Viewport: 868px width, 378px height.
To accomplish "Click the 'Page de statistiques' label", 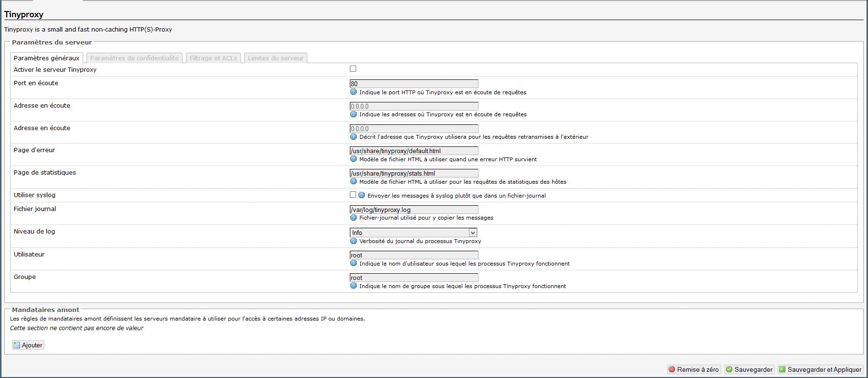I will (x=45, y=173).
